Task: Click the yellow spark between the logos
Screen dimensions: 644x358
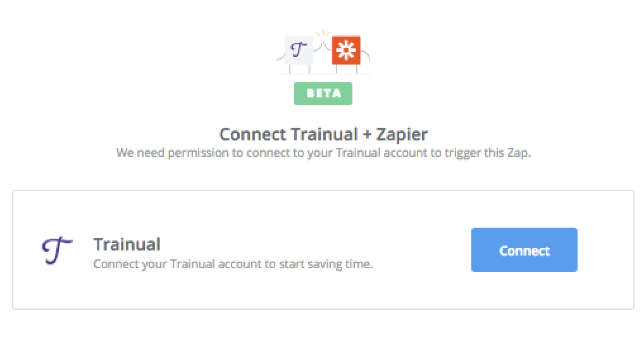Action: pos(323,34)
